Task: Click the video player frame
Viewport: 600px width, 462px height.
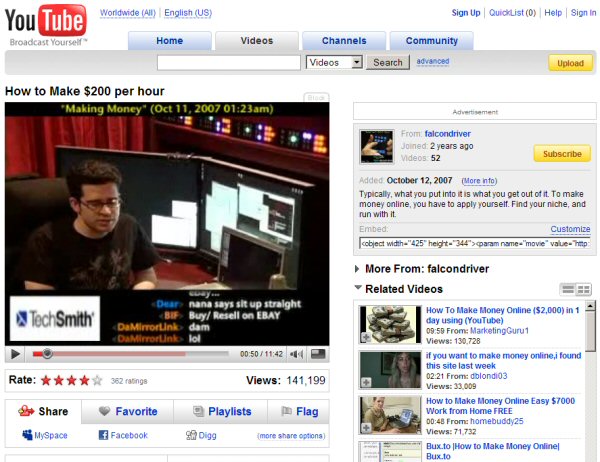Action: (167, 224)
